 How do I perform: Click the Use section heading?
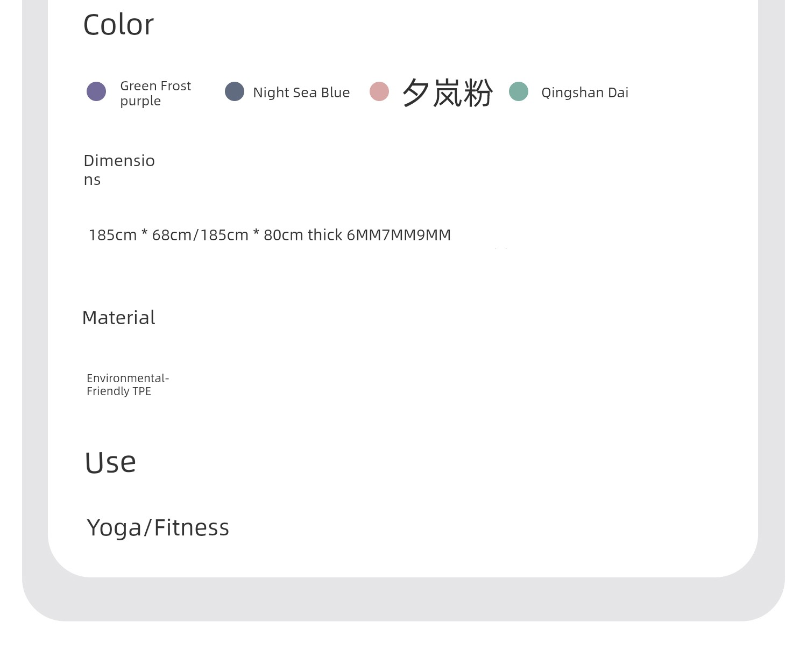(110, 462)
